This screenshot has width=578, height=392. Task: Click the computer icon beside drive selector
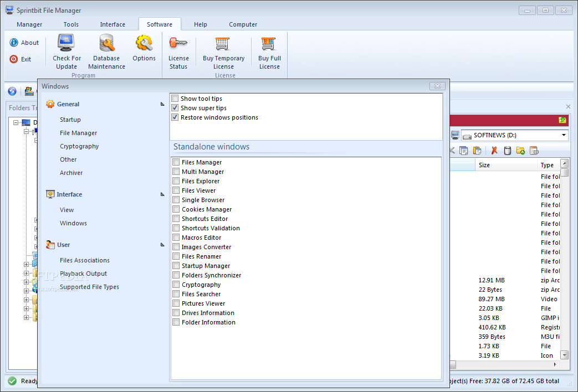(455, 135)
